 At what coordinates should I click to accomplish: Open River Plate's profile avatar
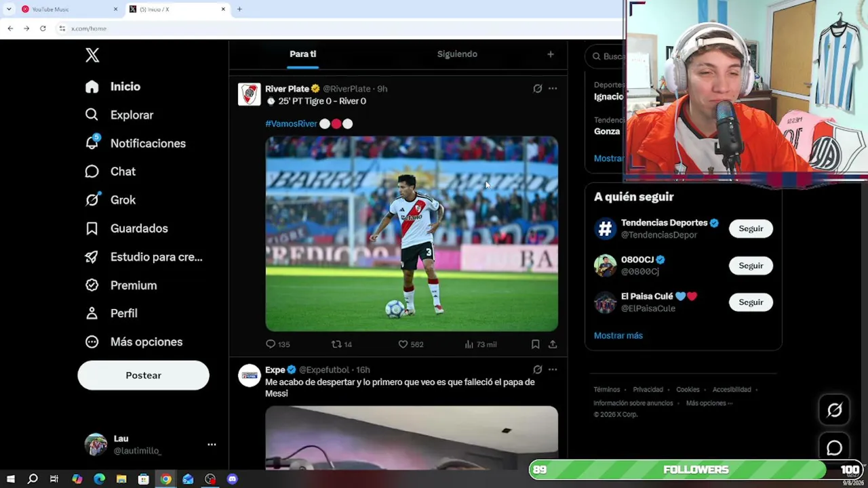click(250, 94)
